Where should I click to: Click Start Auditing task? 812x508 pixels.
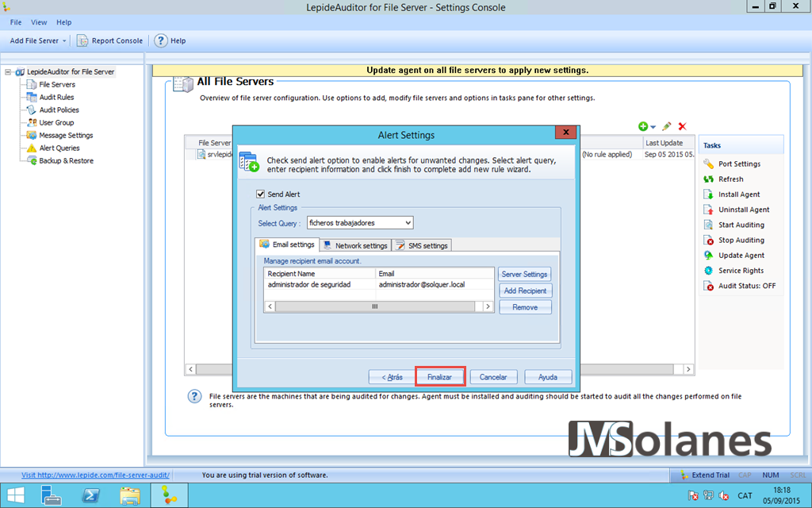[741, 225]
